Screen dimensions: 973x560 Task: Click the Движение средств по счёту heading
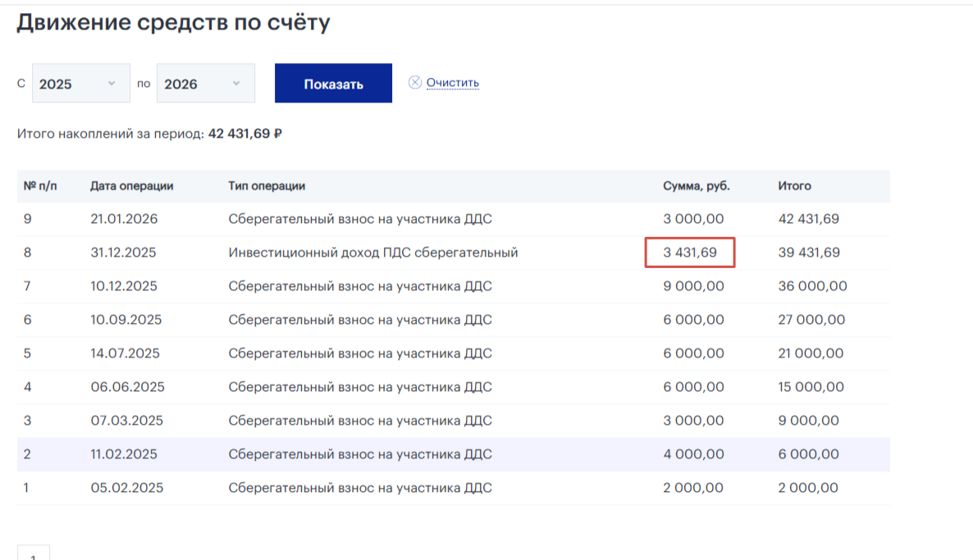[x=171, y=22]
